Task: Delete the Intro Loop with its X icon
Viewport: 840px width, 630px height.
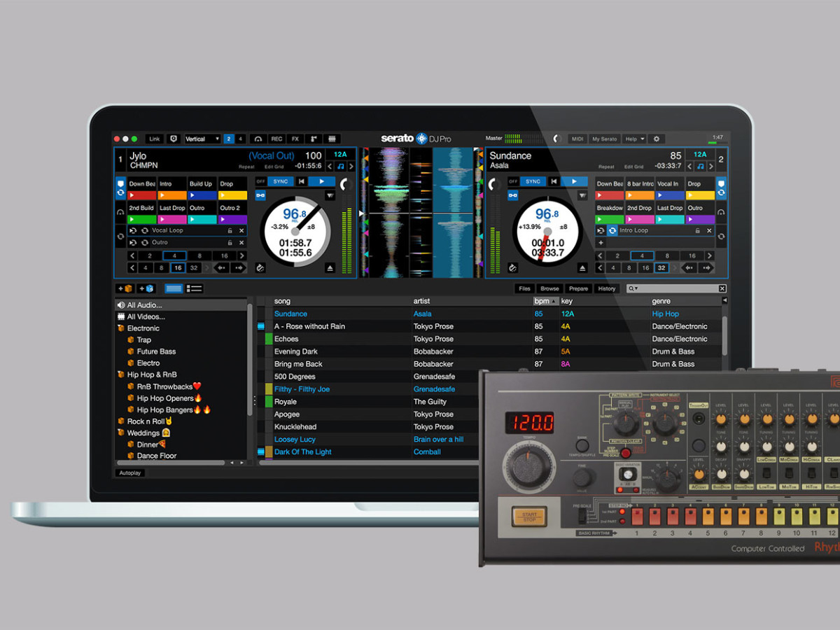Action: point(709,230)
